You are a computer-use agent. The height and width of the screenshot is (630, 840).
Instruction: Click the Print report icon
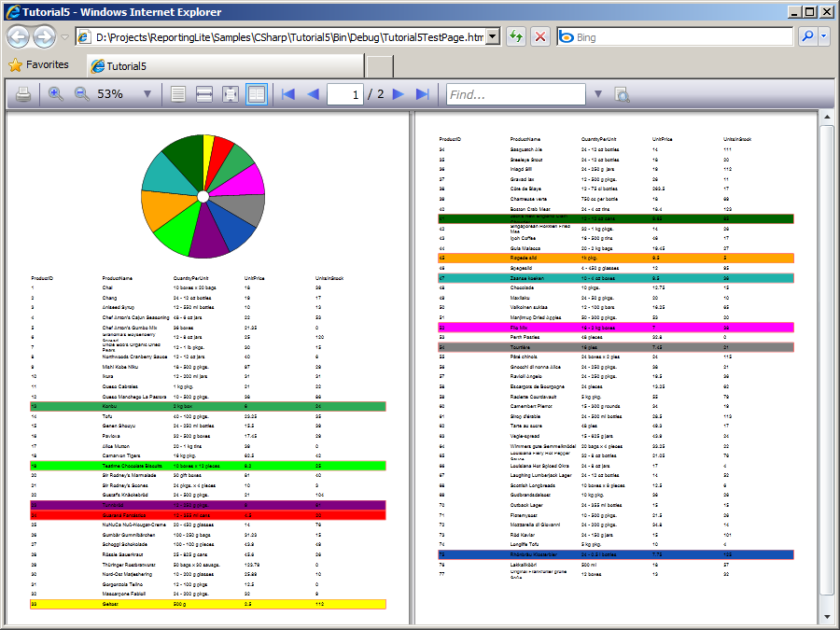point(23,94)
